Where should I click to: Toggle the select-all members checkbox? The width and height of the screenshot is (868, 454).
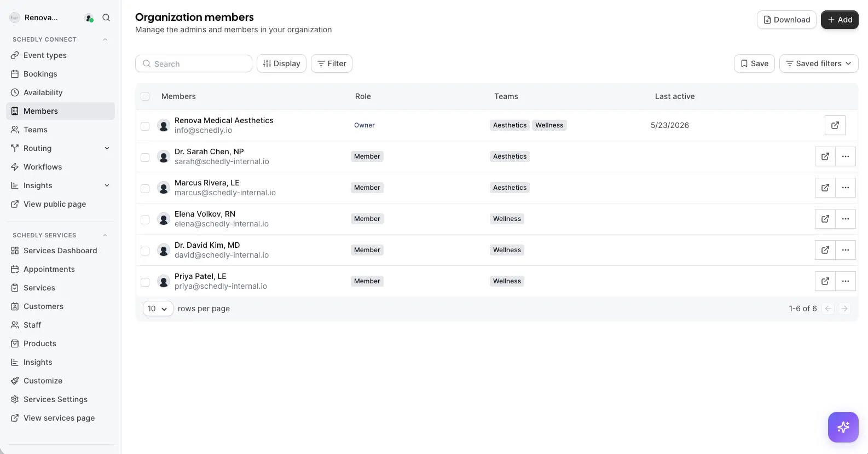(x=145, y=96)
